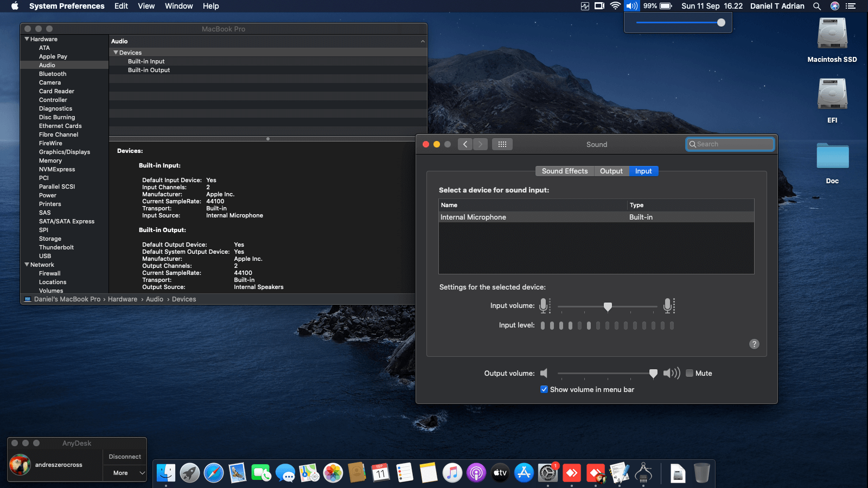
Task: Open Mail stamp icon in Dock
Action: click(238, 473)
